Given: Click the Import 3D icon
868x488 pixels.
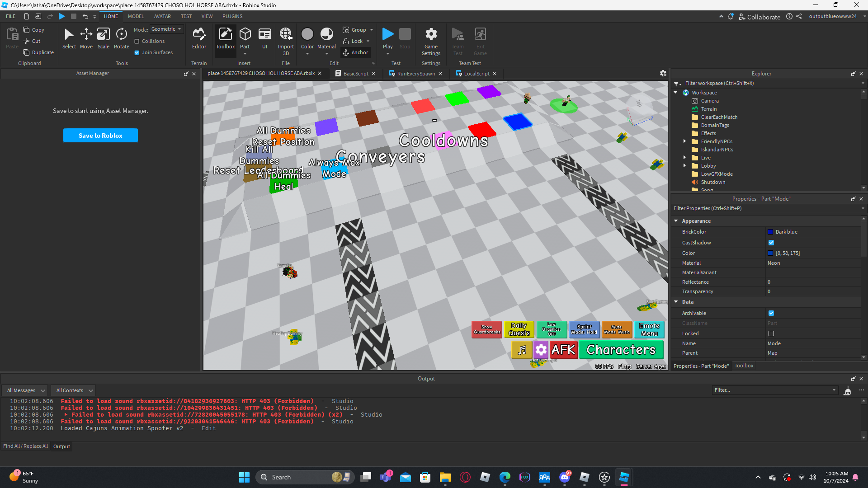Looking at the screenshot, I should (x=286, y=38).
